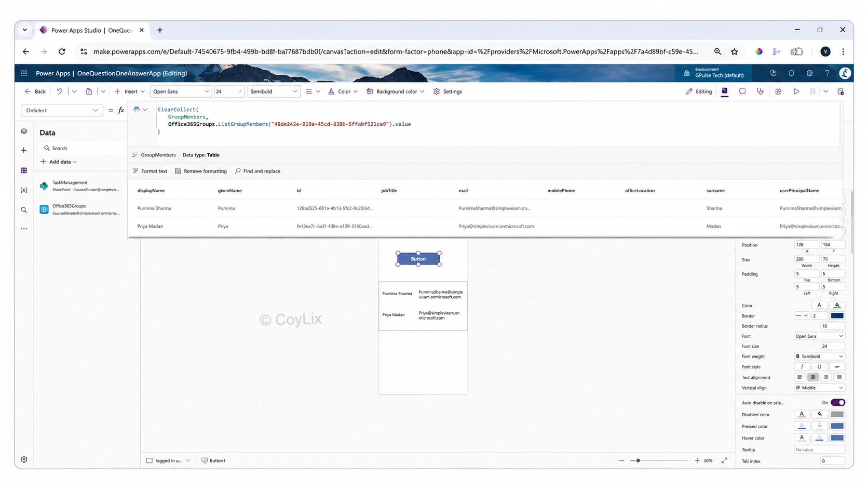
Task: Open Settings in the toolbar
Action: (447, 91)
